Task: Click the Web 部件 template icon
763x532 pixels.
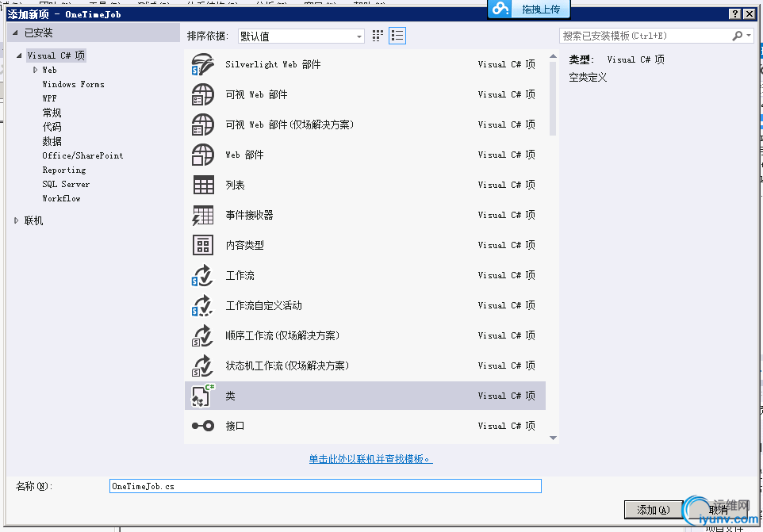Action: pyautogui.click(x=202, y=155)
